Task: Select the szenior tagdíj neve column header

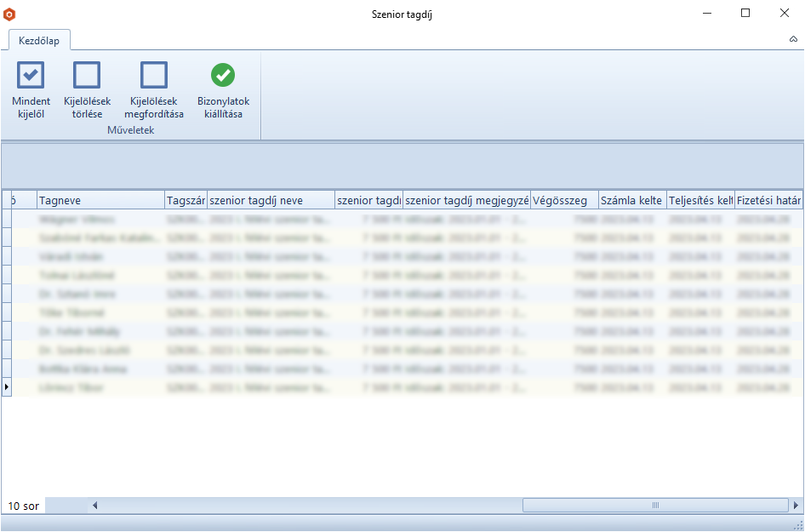Action: click(x=271, y=201)
